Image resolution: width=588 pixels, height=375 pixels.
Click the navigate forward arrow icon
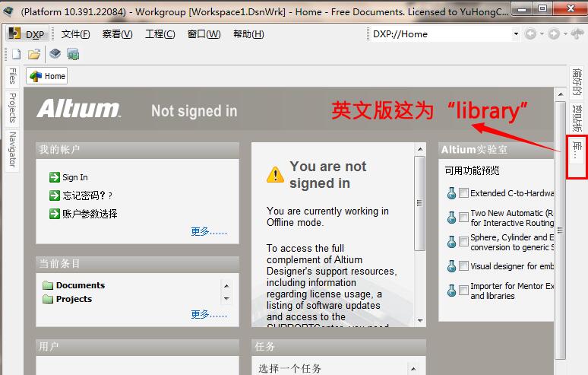pos(554,34)
